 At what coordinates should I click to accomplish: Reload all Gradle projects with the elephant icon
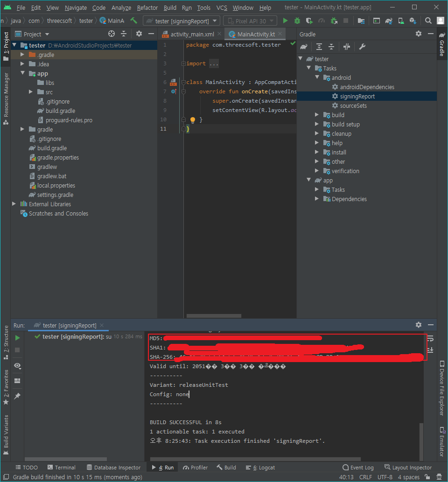point(304,47)
